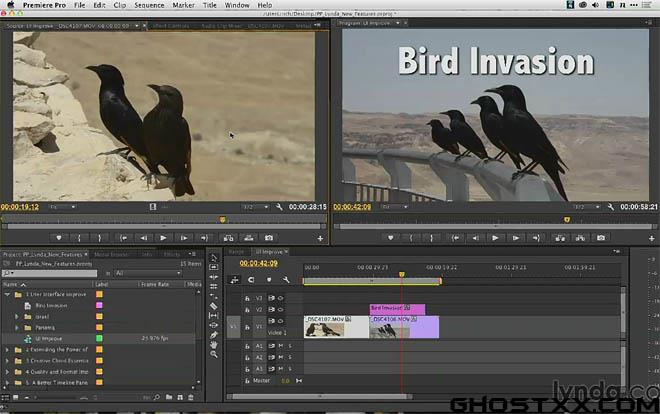Open the Marker menu

tap(184, 5)
